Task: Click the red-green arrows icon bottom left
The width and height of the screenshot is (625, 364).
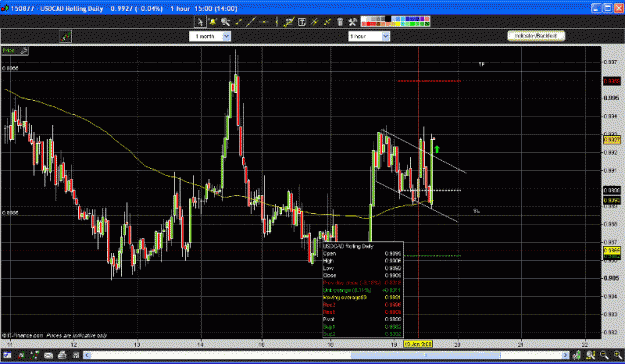Action: pyautogui.click(x=22, y=355)
